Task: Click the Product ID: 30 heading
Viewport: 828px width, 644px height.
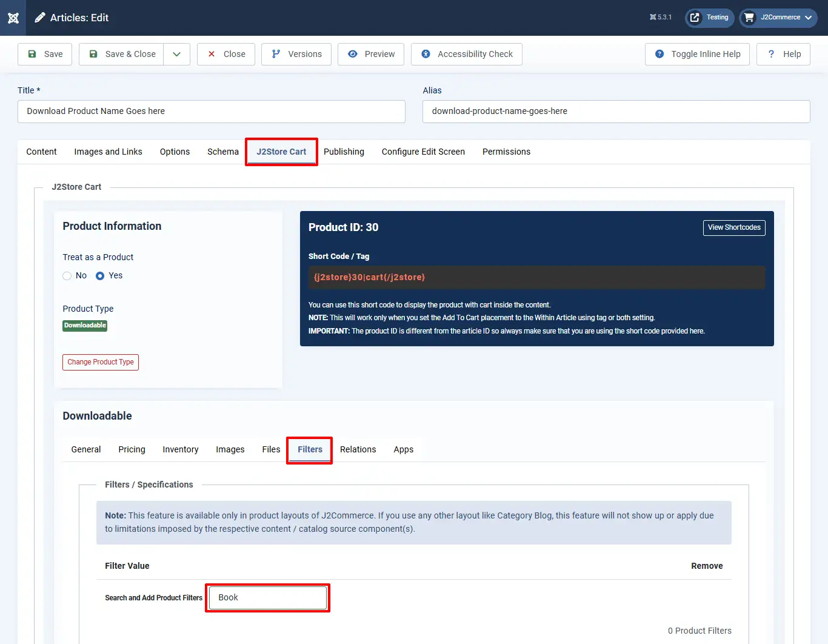Action: click(343, 227)
